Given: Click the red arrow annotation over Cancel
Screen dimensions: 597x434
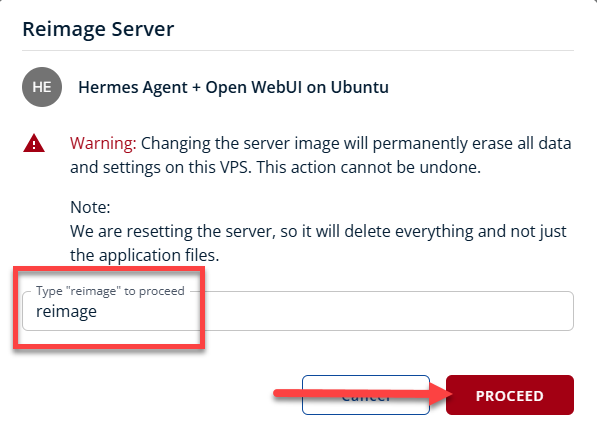Looking at the screenshot, I should click(x=363, y=394).
